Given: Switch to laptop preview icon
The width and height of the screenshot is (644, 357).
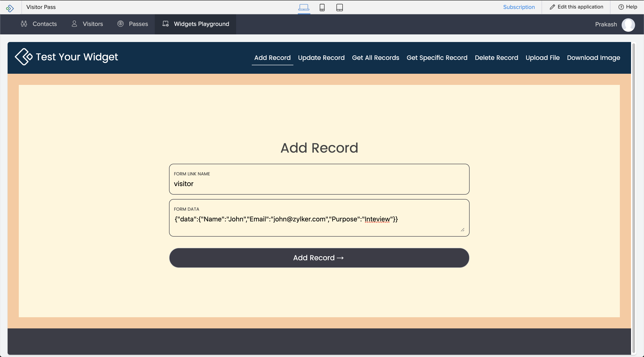Looking at the screenshot, I should [x=304, y=7].
